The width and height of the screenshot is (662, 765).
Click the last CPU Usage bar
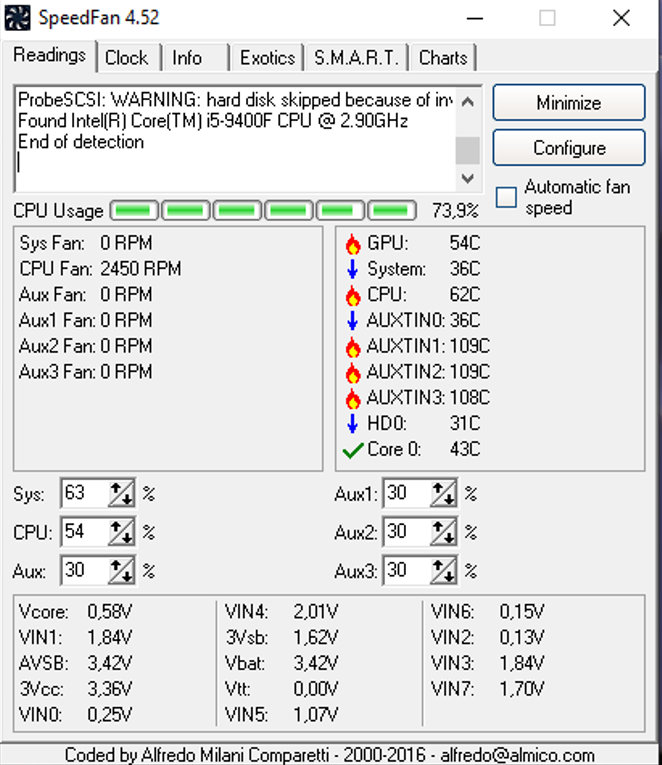pyautogui.click(x=392, y=211)
